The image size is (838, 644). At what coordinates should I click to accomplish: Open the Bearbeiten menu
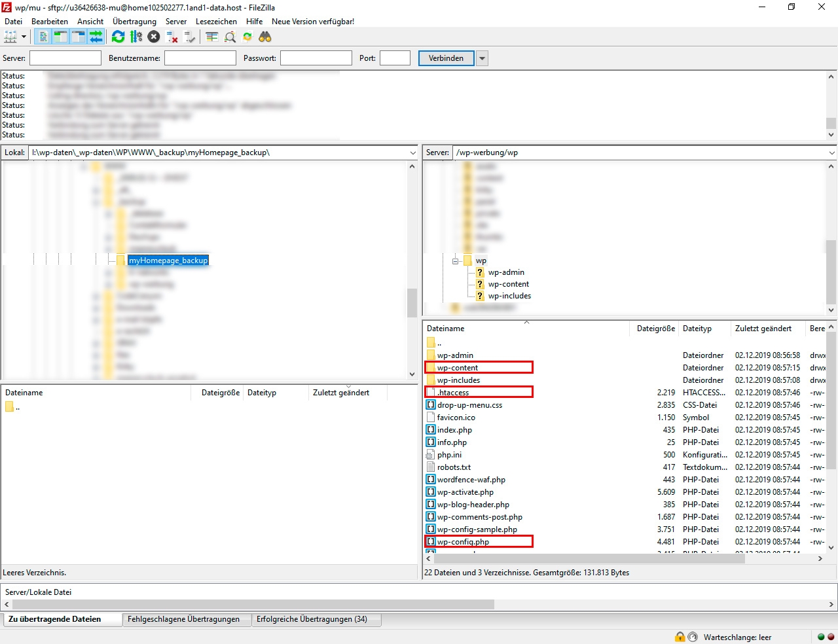[x=50, y=22]
